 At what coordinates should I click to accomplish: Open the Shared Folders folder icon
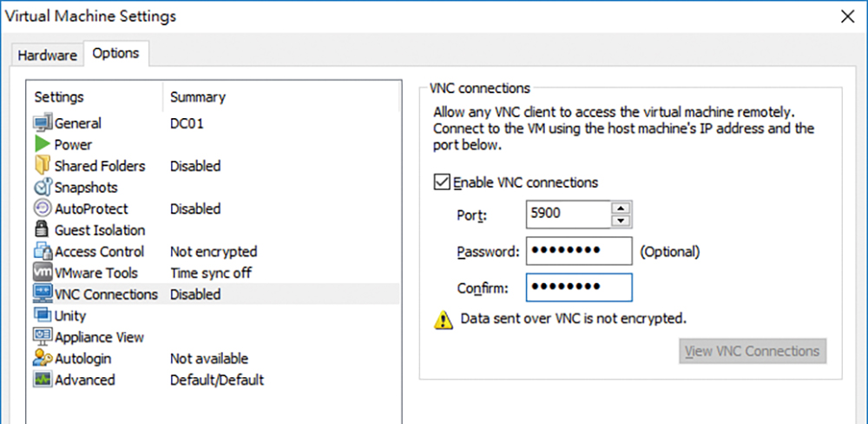[43, 166]
